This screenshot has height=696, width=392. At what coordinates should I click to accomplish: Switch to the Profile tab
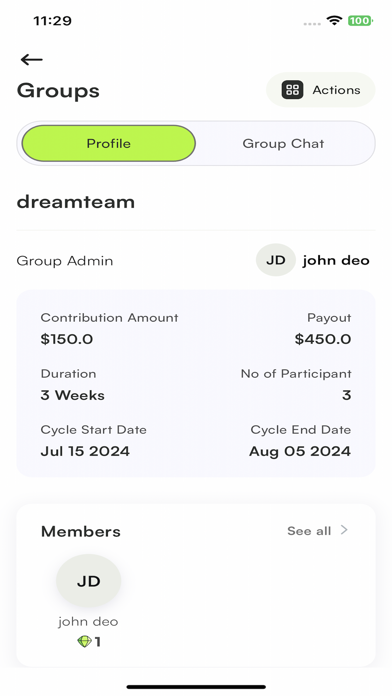click(x=109, y=143)
